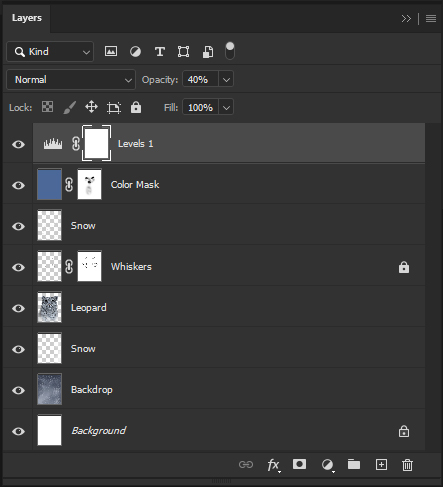This screenshot has width=443, height=487.
Task: Filter for type layers icon
Action: 160,52
